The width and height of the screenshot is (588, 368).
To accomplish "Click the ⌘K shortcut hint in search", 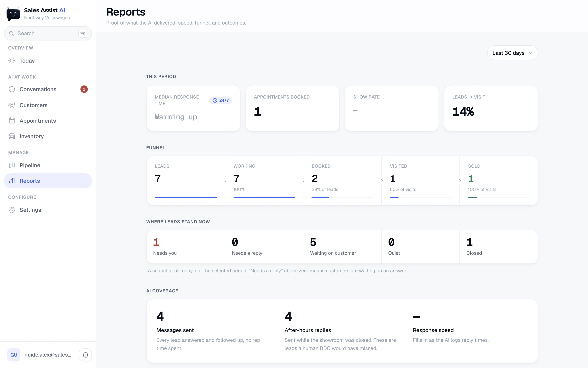I will 83,33.
